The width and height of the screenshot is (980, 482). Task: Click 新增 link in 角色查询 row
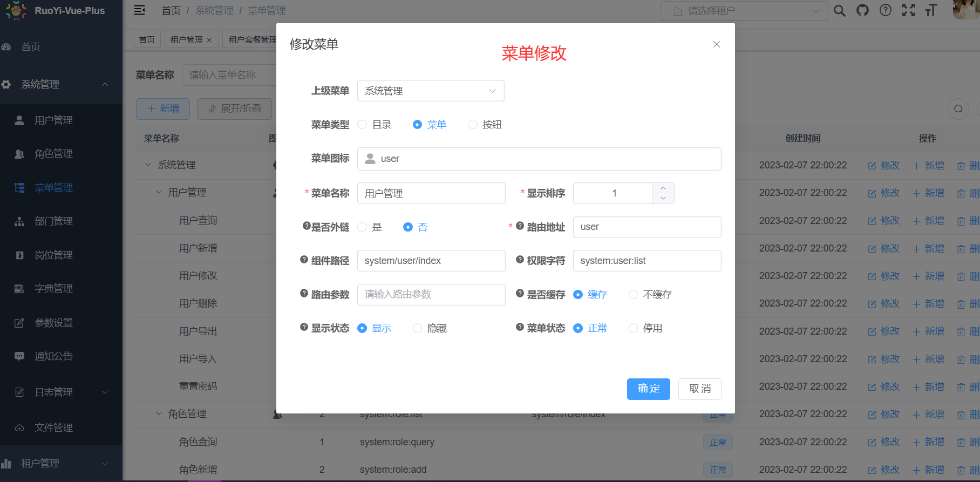click(x=929, y=442)
